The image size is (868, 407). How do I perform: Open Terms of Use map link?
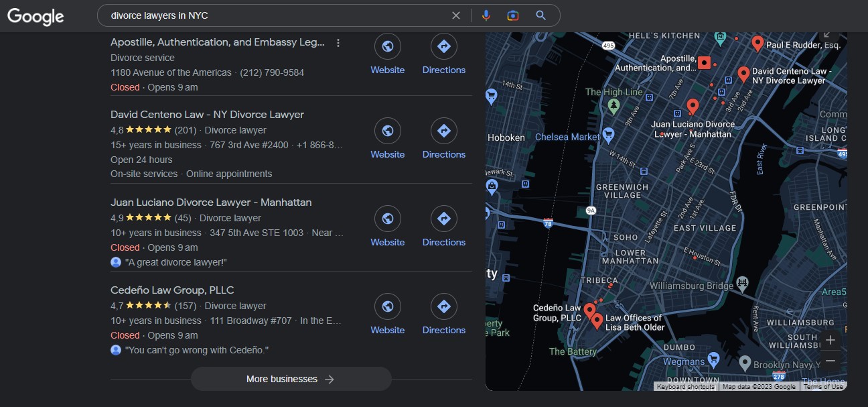(x=823, y=387)
